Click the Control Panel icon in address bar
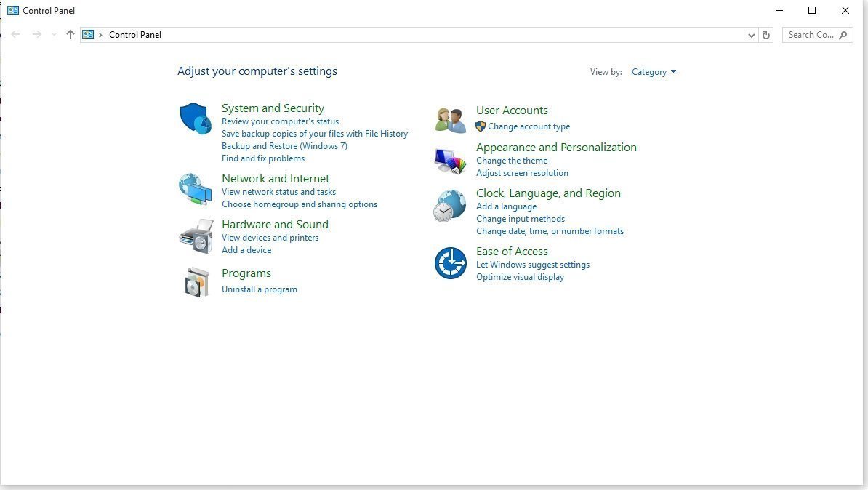The width and height of the screenshot is (868, 490). 87,34
